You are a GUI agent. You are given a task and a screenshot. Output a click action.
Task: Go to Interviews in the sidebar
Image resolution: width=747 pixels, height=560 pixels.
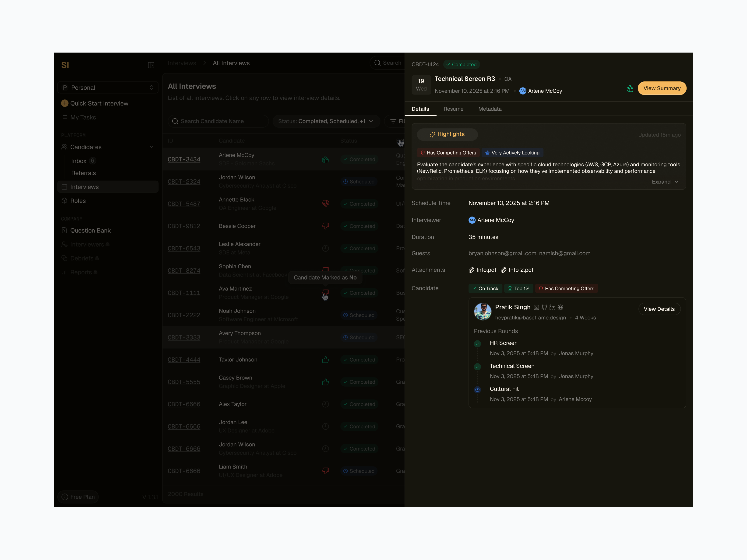pos(108,187)
